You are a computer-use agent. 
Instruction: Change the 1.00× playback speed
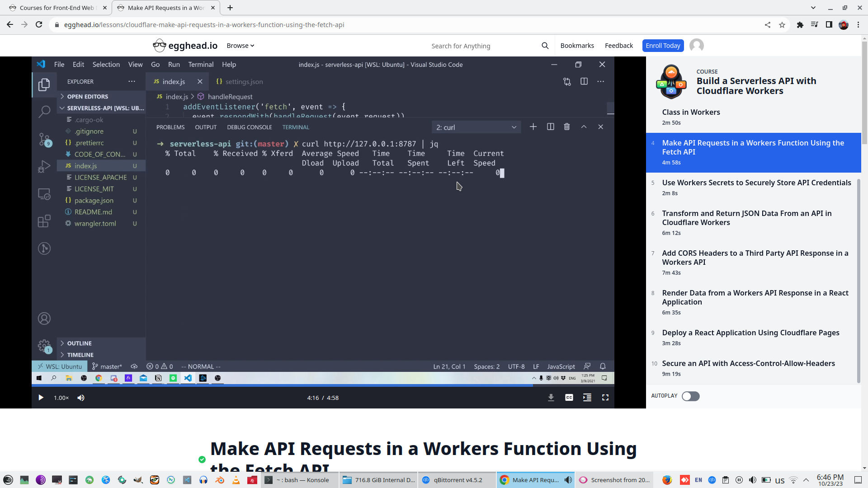click(61, 398)
